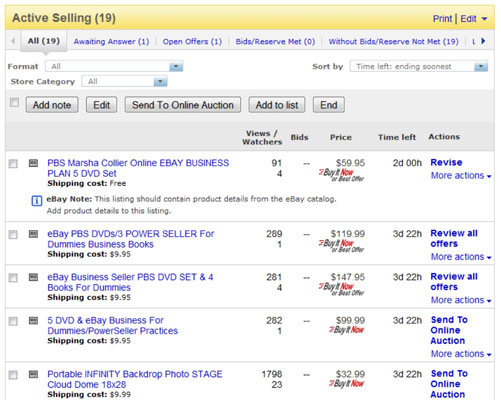Viewport: 501px width, 400px height.
Task: Select the All (19) tab
Action: point(44,41)
